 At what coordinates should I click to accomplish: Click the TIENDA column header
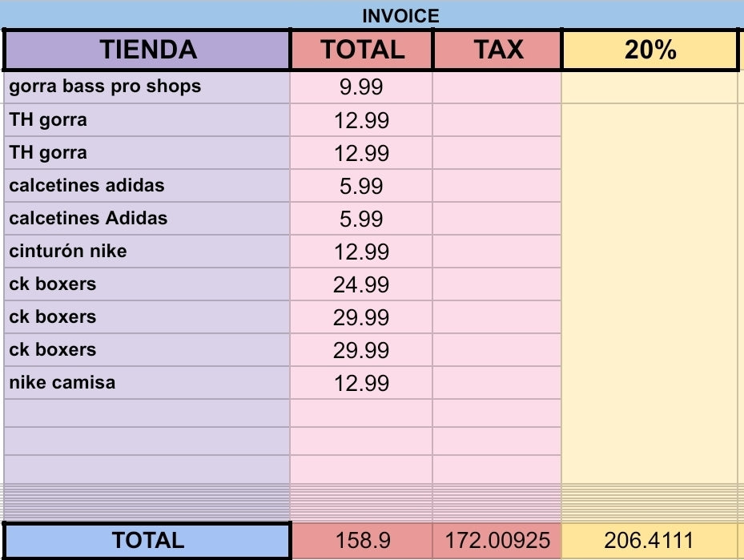[147, 50]
